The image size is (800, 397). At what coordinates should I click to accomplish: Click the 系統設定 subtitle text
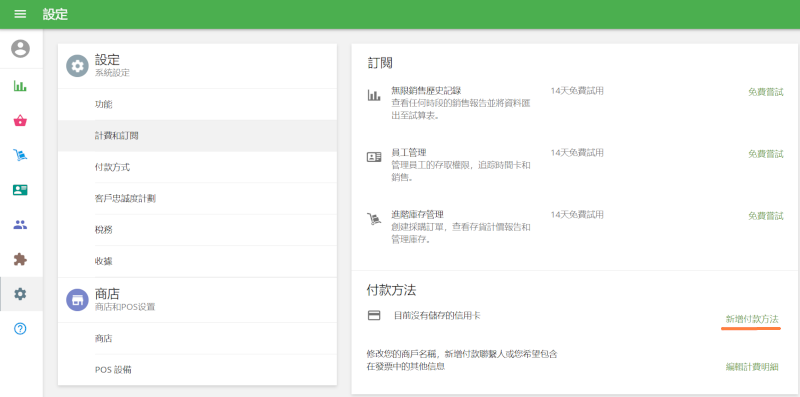click(x=112, y=73)
